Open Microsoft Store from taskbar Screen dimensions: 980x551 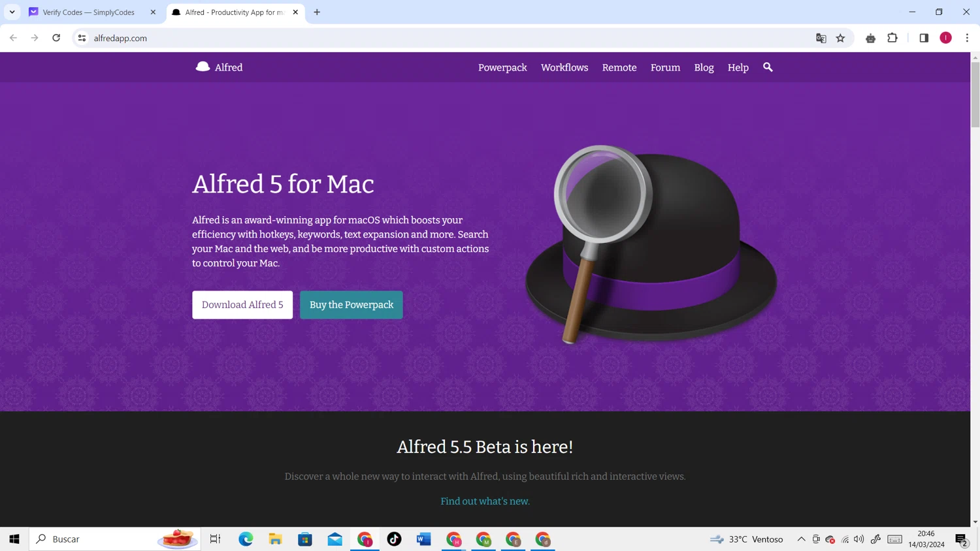(305, 539)
